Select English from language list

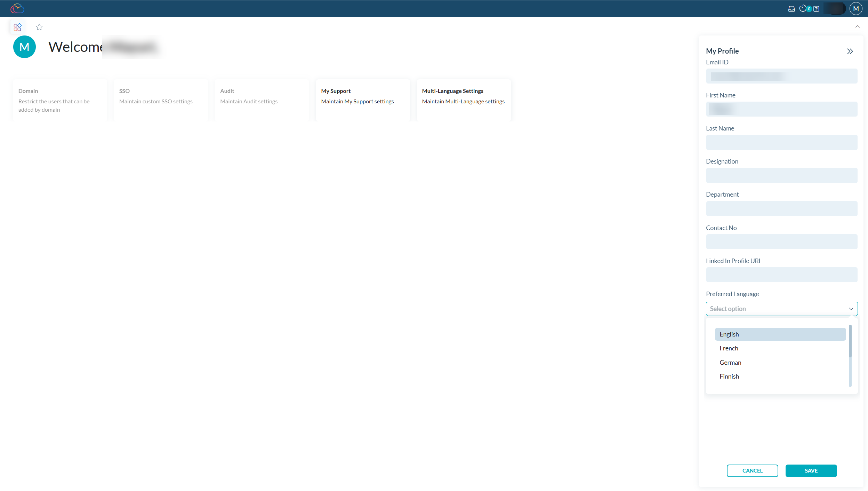pos(780,334)
